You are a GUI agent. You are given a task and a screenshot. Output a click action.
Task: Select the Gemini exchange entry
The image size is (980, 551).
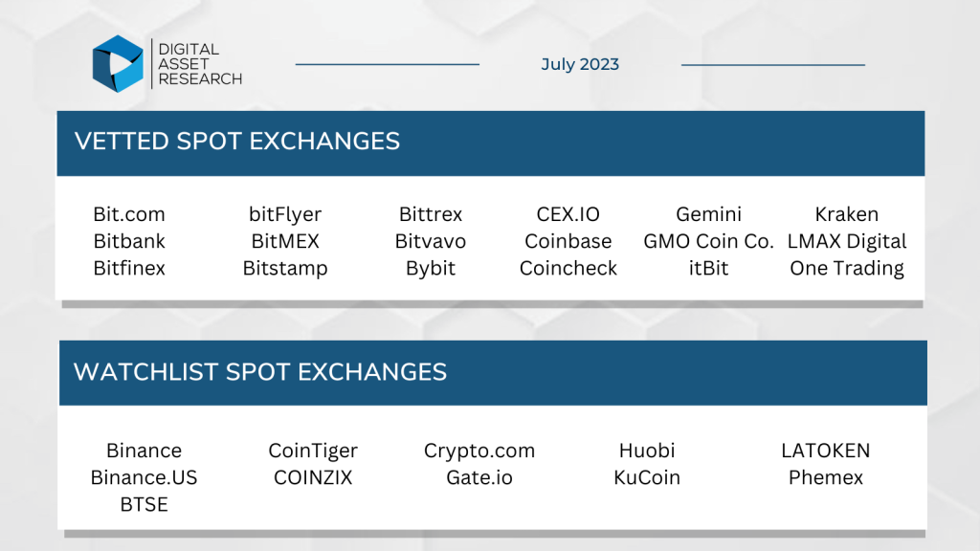click(709, 214)
